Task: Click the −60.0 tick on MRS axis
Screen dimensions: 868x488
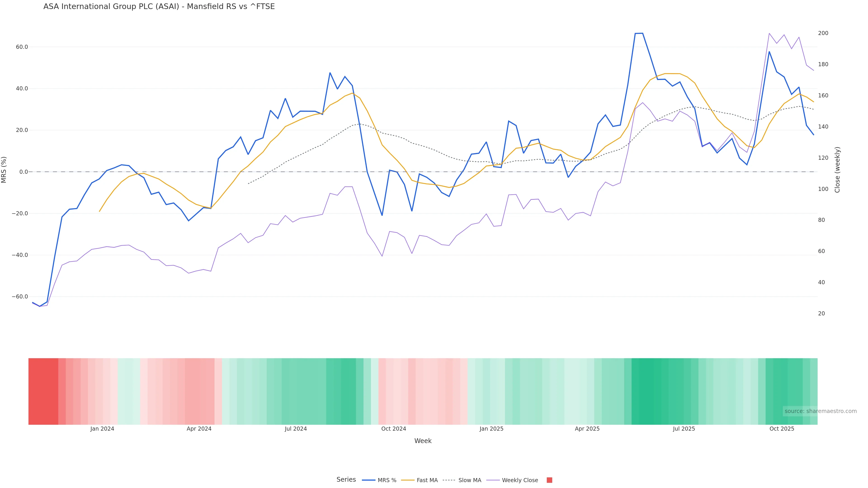Action: (x=20, y=297)
